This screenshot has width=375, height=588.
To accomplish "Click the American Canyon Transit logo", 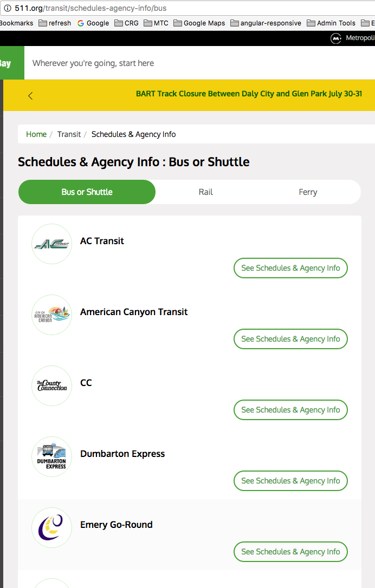I will 52,315.
